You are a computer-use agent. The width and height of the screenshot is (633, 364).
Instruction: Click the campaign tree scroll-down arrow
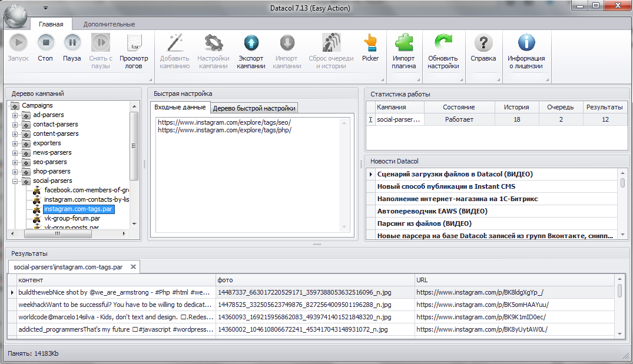(x=134, y=223)
